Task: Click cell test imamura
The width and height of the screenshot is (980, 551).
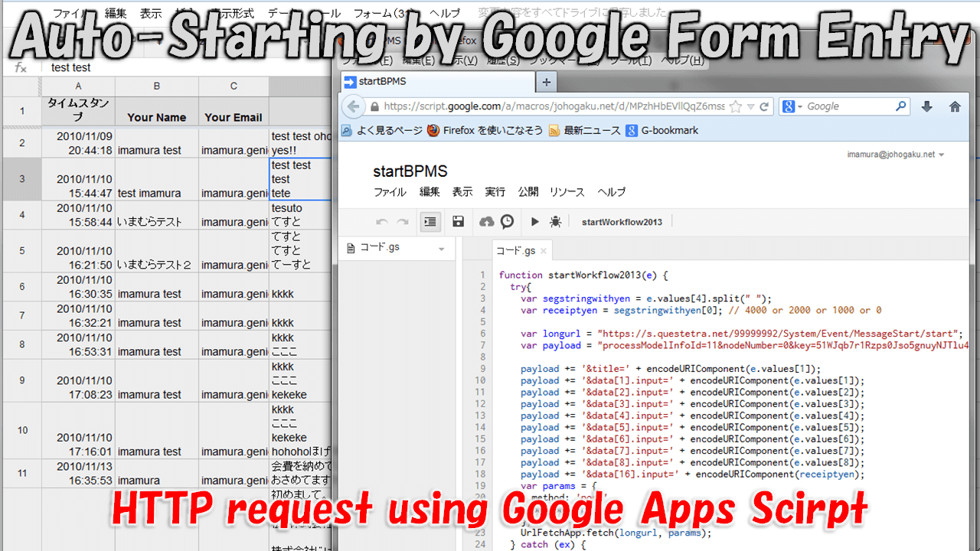Action: point(157,180)
